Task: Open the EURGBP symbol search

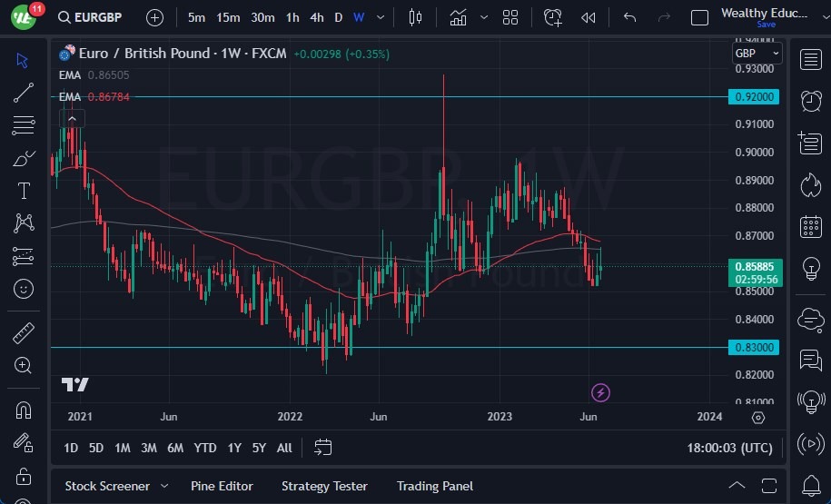Action: [x=90, y=17]
